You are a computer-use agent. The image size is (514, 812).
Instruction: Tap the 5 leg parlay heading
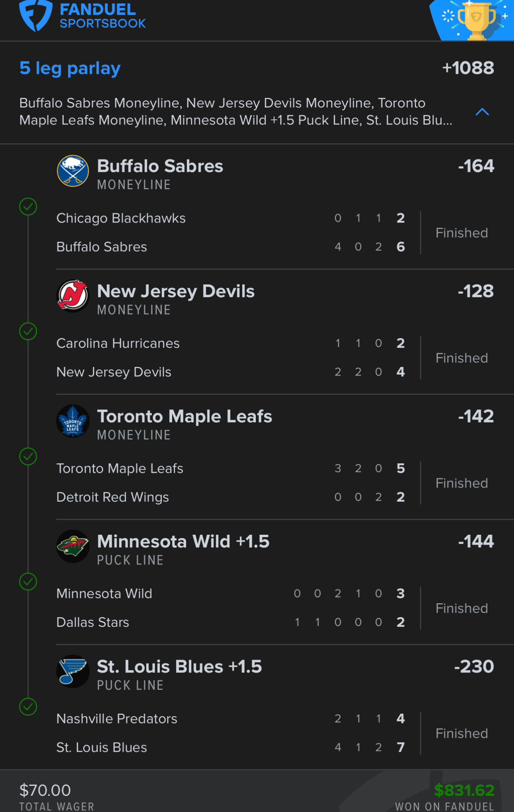coord(70,68)
